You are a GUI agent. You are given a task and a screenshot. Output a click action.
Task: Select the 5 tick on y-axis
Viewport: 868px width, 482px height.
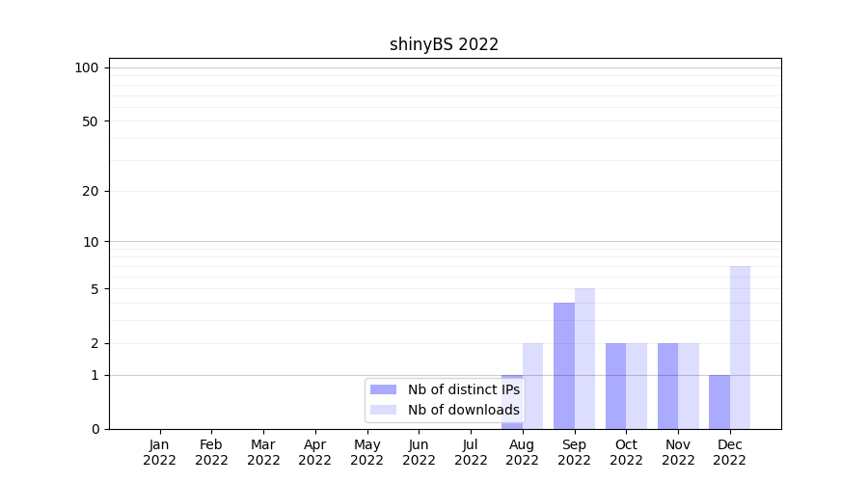(x=95, y=289)
